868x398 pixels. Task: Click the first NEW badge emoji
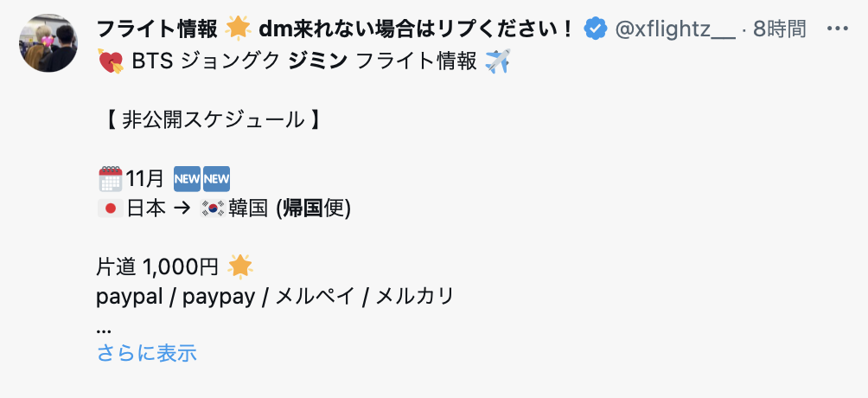(x=187, y=178)
